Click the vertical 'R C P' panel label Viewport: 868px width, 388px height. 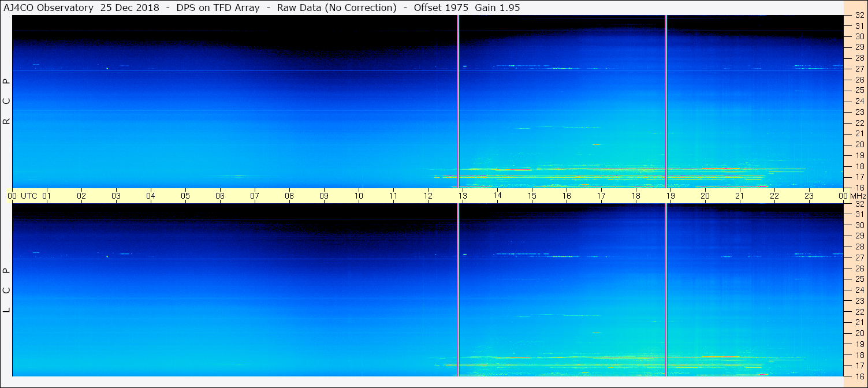coord(6,102)
